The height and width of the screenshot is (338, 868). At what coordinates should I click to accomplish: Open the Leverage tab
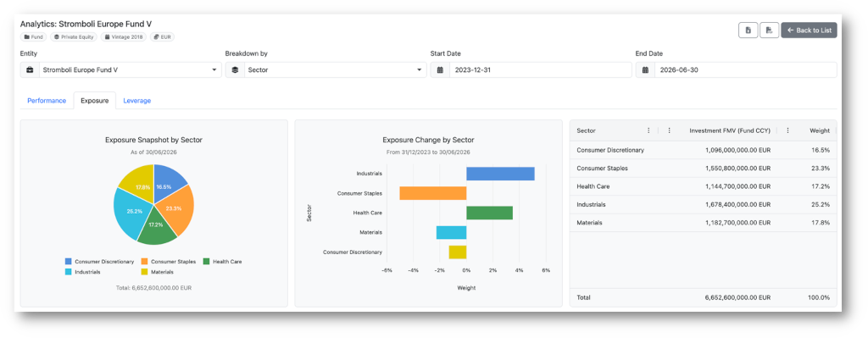[x=136, y=101]
